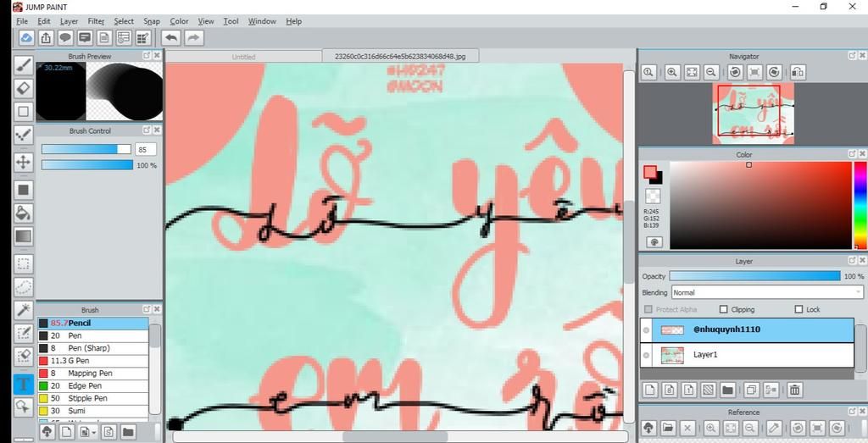
Task: Add a new 1-bit layer
Action: 688,390
